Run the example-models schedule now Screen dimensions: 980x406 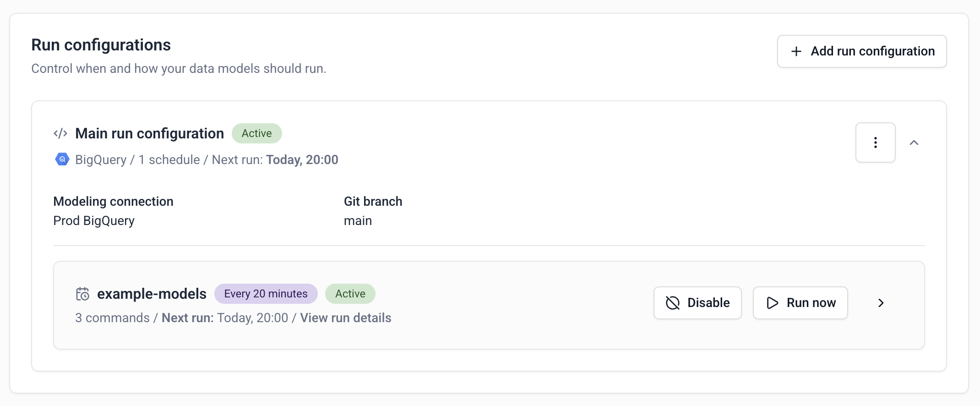[x=800, y=302]
